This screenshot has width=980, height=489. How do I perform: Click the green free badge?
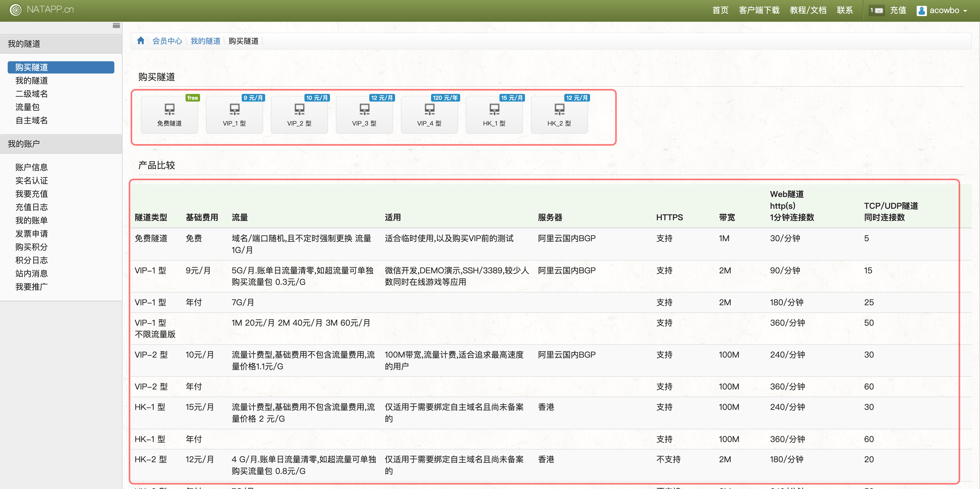[192, 98]
